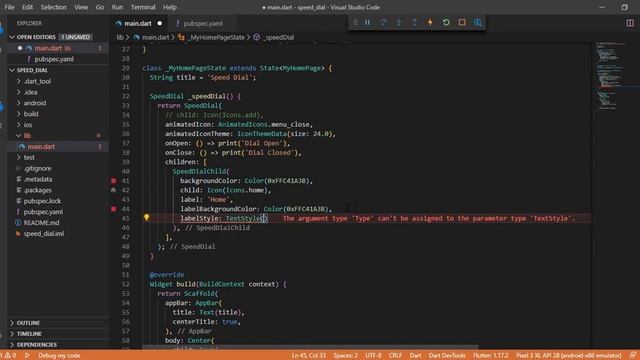Expand the Dependencies panel
Viewport: 640px width, 360px height.
pos(58,345)
